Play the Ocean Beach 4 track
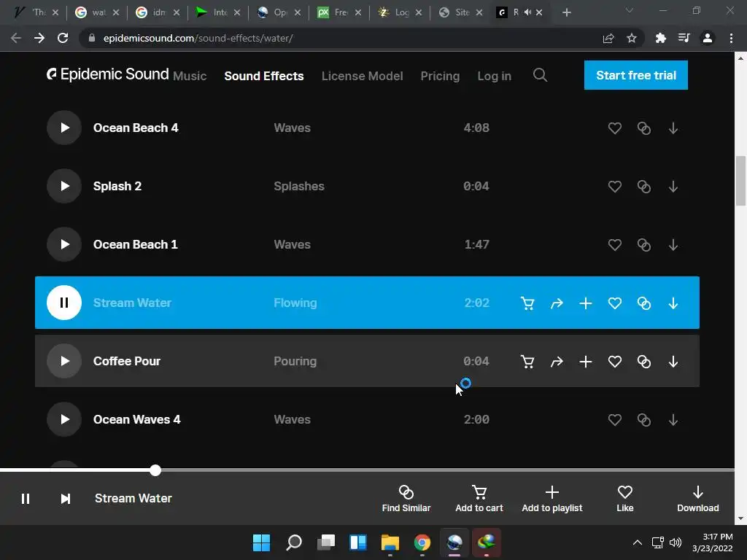This screenshot has width=747, height=560. [x=64, y=128]
